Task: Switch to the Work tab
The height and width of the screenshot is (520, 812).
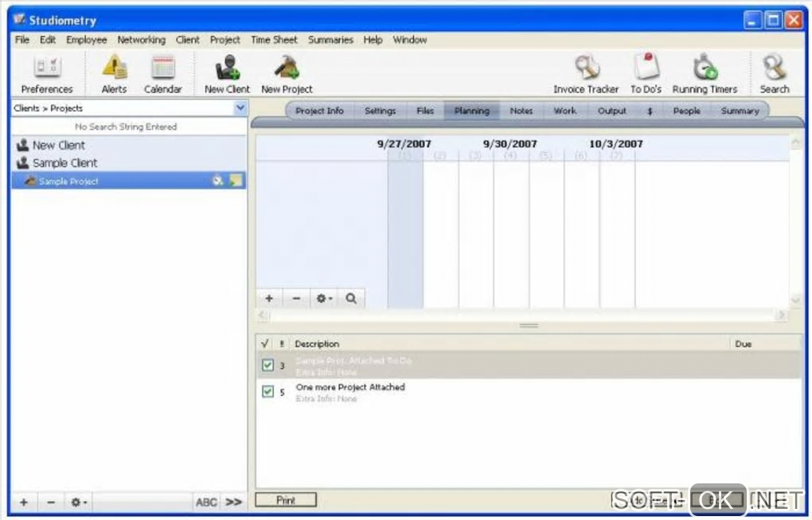Action: (565, 111)
